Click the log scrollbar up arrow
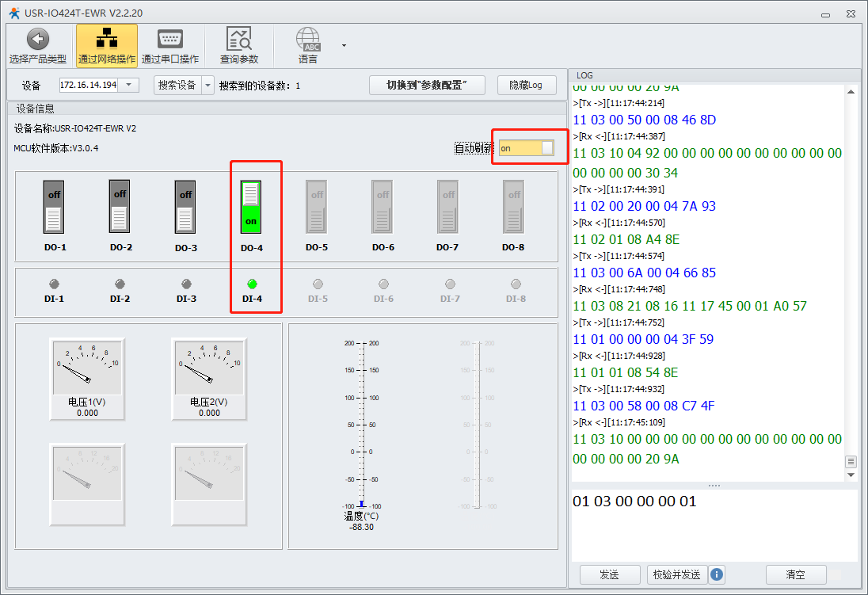 point(851,91)
